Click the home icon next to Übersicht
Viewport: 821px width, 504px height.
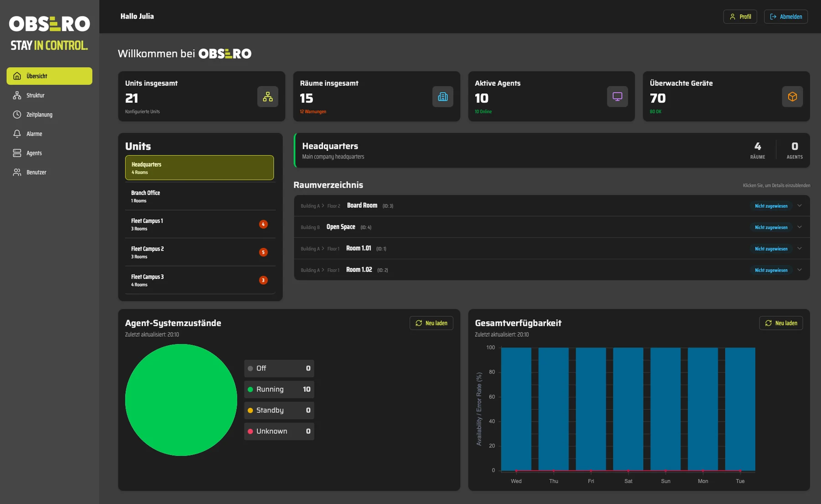pyautogui.click(x=17, y=76)
